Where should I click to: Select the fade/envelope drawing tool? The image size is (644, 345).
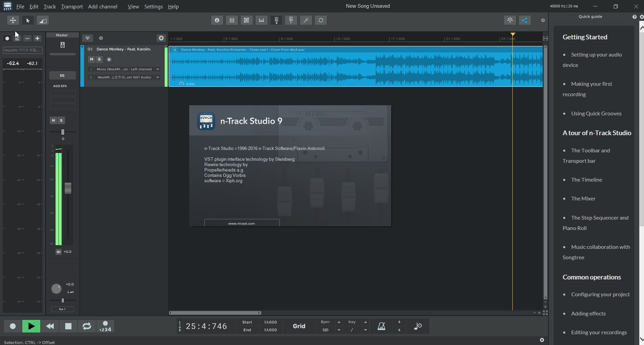coord(42,21)
